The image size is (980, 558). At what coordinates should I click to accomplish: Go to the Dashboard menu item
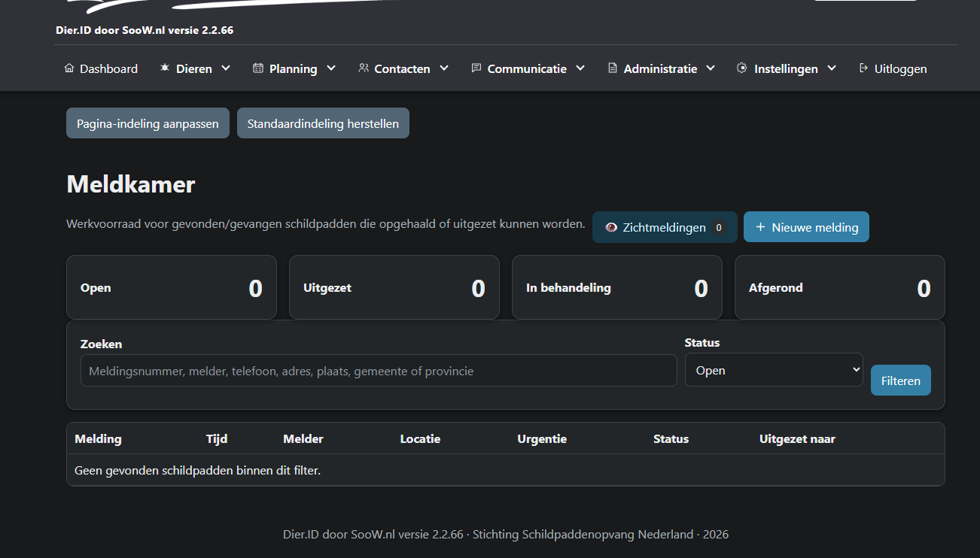pos(102,68)
